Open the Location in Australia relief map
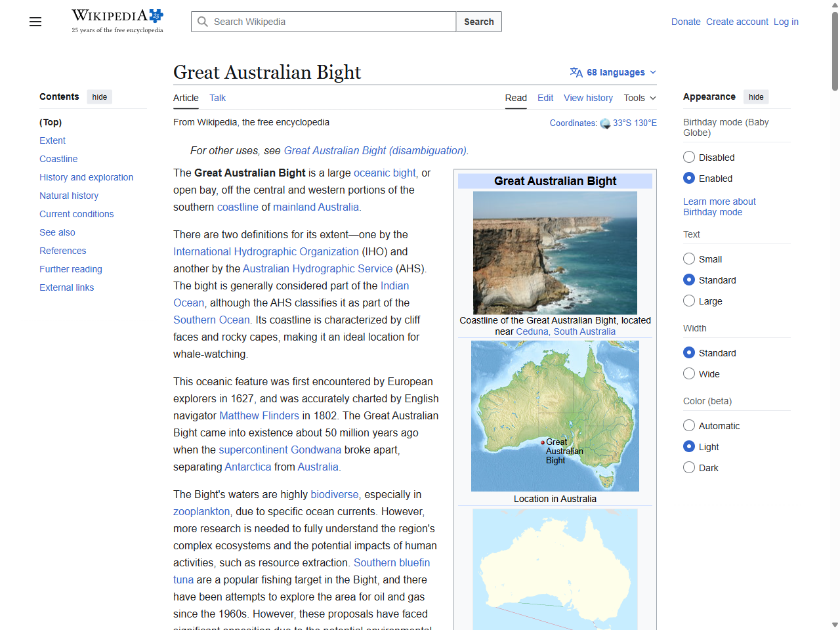840x630 pixels. 555,416
